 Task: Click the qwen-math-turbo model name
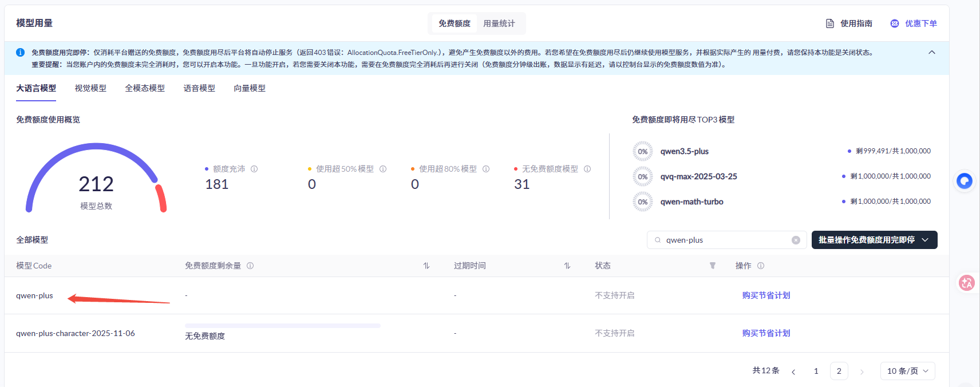pyautogui.click(x=692, y=202)
